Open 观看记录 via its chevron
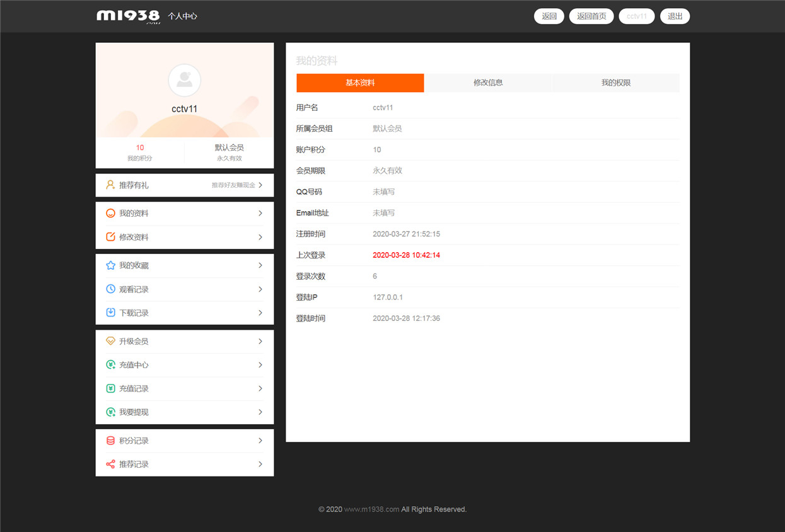Viewport: 785px width, 532px height. (260, 289)
